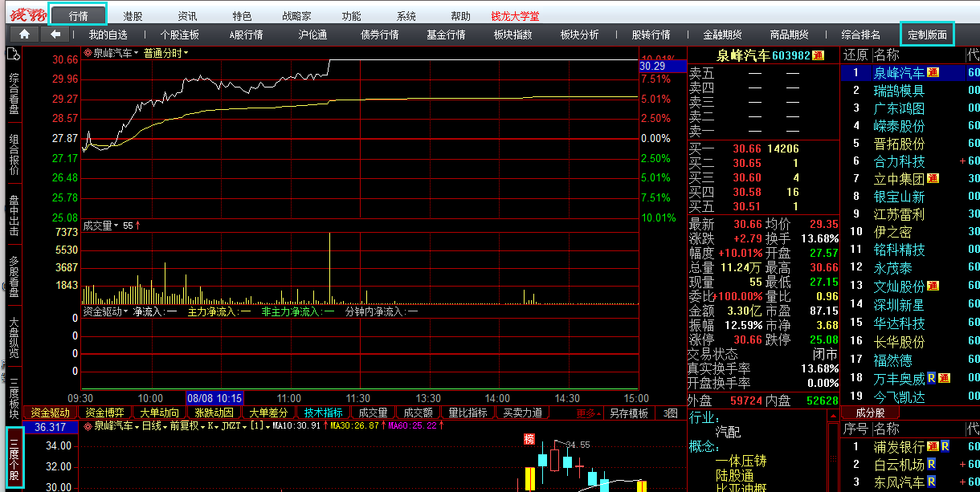This screenshot has width=980, height=492.
Task: Click the 另存模板 button
Action: (x=629, y=413)
